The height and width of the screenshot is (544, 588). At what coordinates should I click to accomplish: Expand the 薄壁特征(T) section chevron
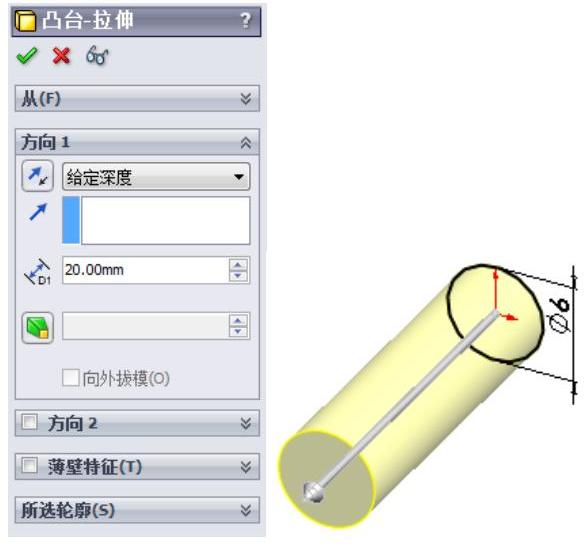point(246,467)
